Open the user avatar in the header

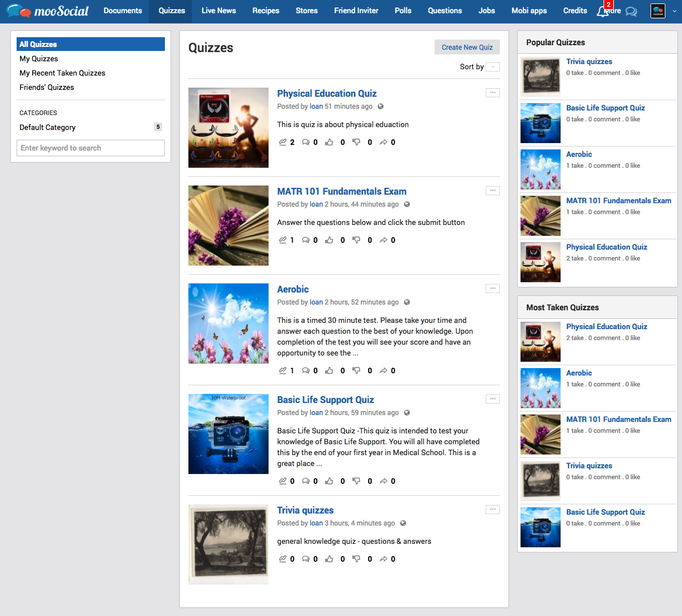657,11
